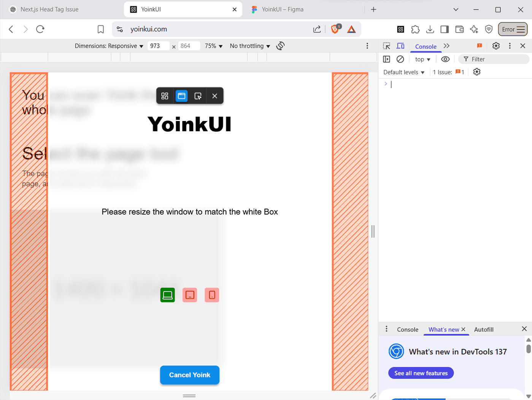This screenshot has height=400, width=532.
Task: Choose the tablet viewport icon
Action: (x=190, y=295)
